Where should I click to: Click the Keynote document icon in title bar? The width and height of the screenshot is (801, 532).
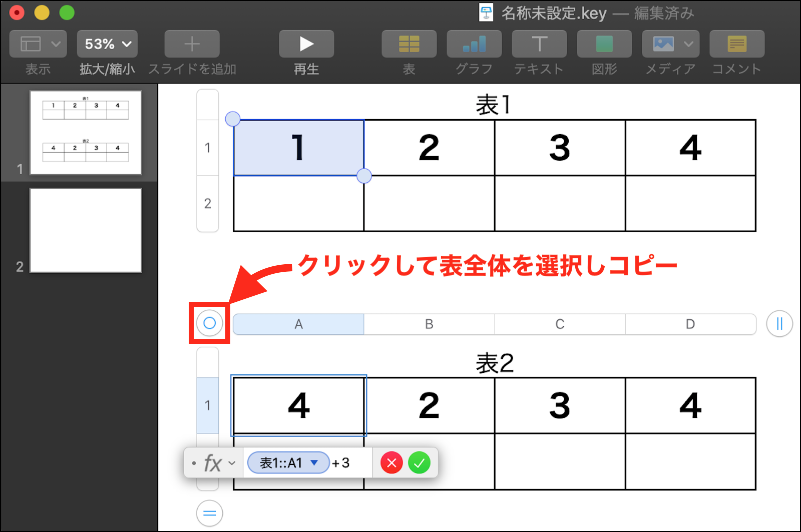[486, 13]
